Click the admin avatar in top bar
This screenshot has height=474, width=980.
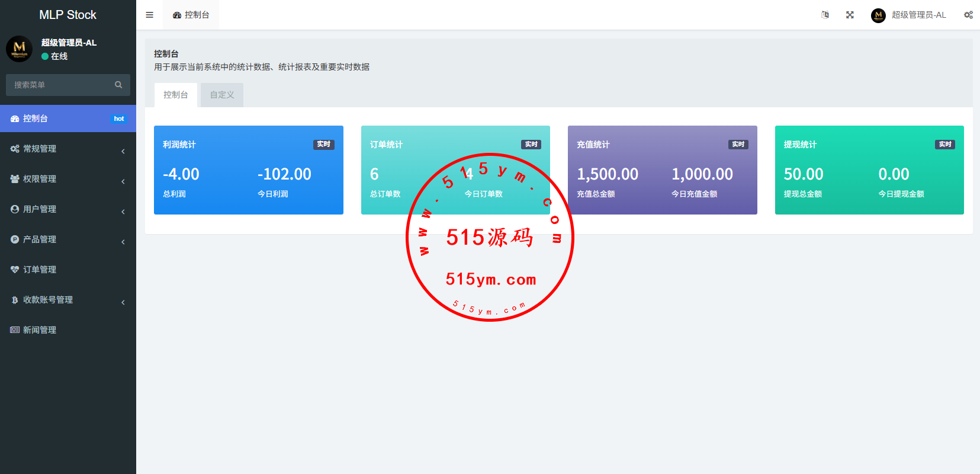pos(878,15)
